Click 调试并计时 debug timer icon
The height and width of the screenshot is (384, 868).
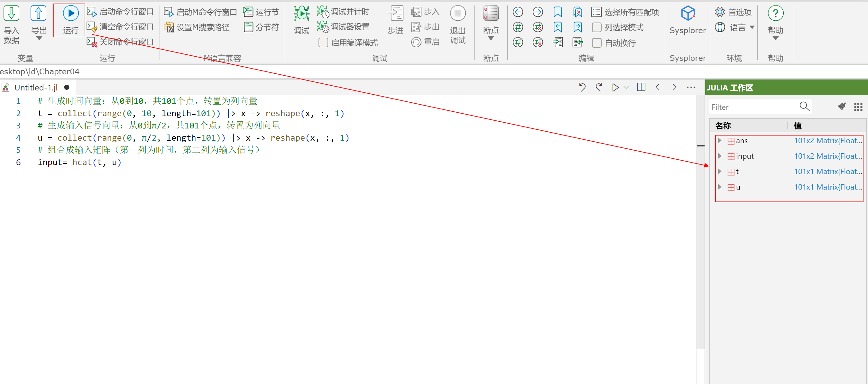coord(322,12)
